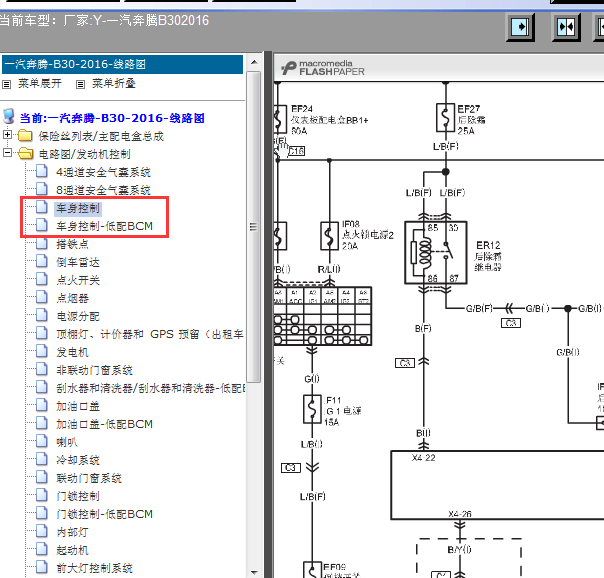The image size is (604, 578).
Task: Open the 发电机 diagram
Action: tap(72, 352)
